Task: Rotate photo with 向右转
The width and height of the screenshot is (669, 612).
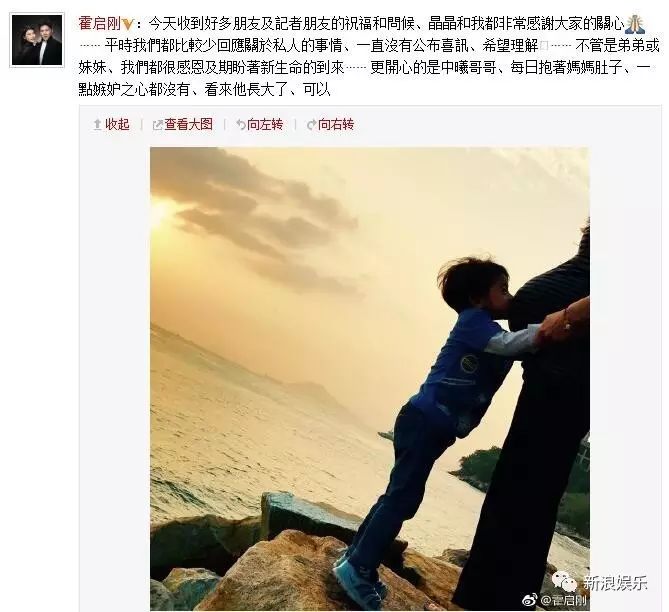Action: tap(336, 125)
